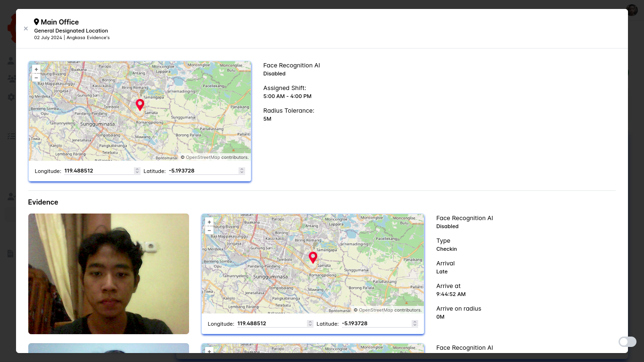Click first evidence latitude spinner arrows

pyautogui.click(x=415, y=324)
